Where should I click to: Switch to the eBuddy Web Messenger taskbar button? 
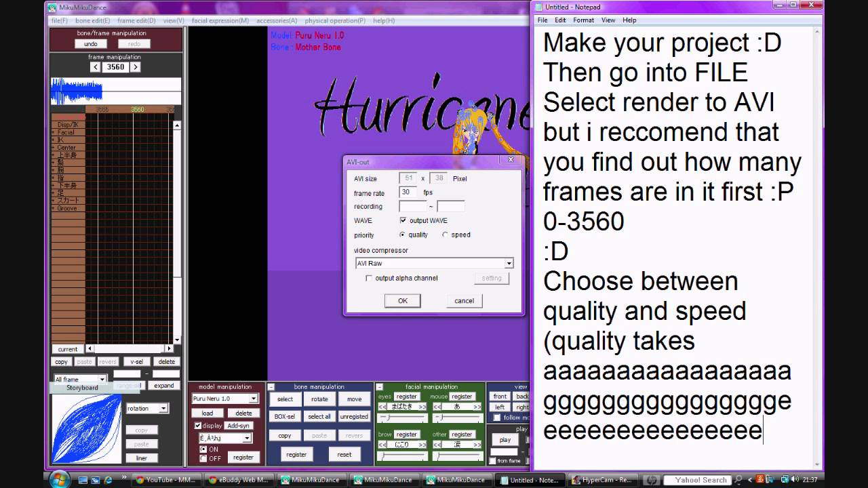tap(239, 480)
